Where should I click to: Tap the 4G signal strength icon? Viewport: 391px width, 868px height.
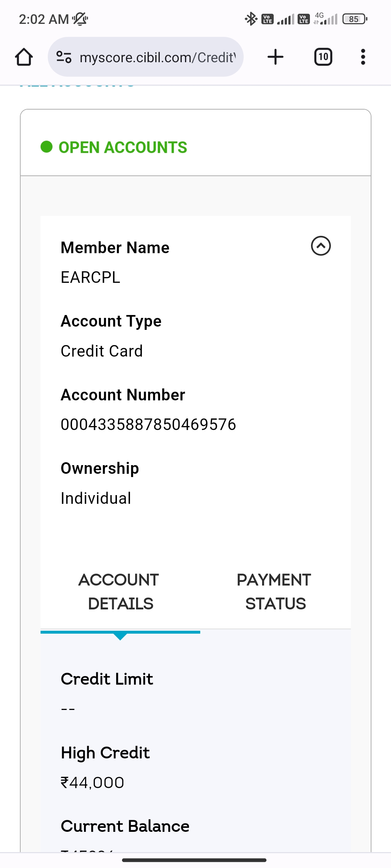[x=326, y=19]
